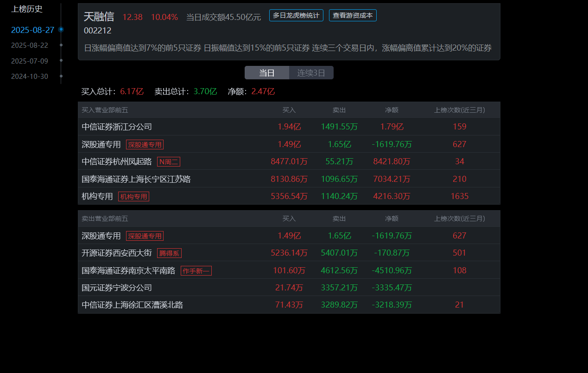Click the 作手新一 tag
Screen dimensions: 588x373
196,270
